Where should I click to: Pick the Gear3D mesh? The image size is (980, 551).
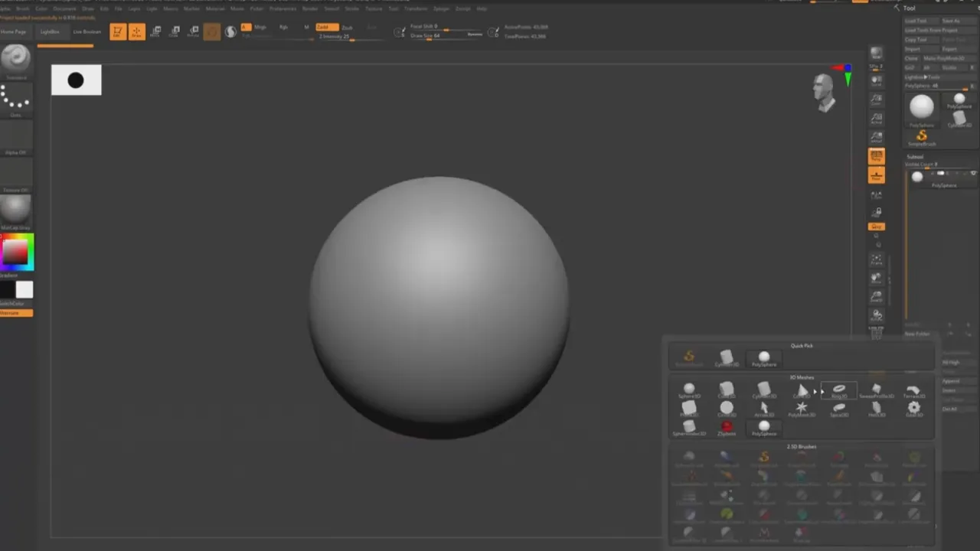pos(913,409)
